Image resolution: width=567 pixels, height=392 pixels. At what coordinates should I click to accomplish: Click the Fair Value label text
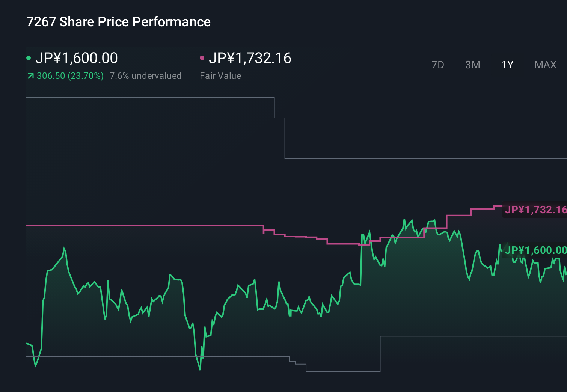click(x=220, y=75)
